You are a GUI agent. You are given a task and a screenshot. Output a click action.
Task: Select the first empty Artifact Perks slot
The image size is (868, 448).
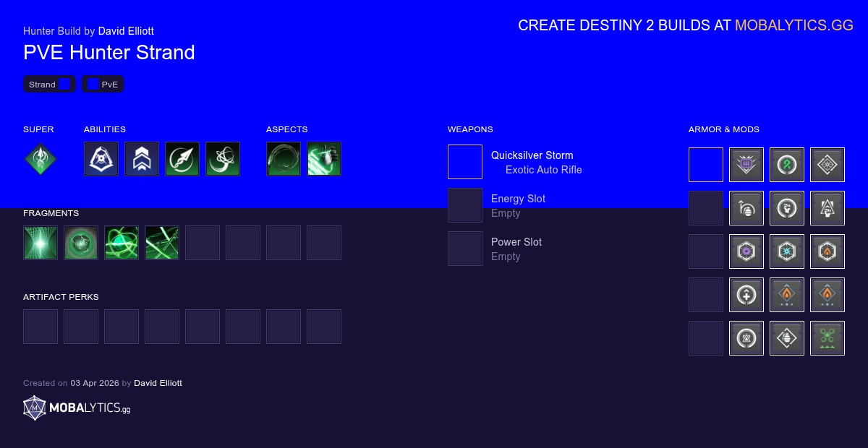[41, 327]
